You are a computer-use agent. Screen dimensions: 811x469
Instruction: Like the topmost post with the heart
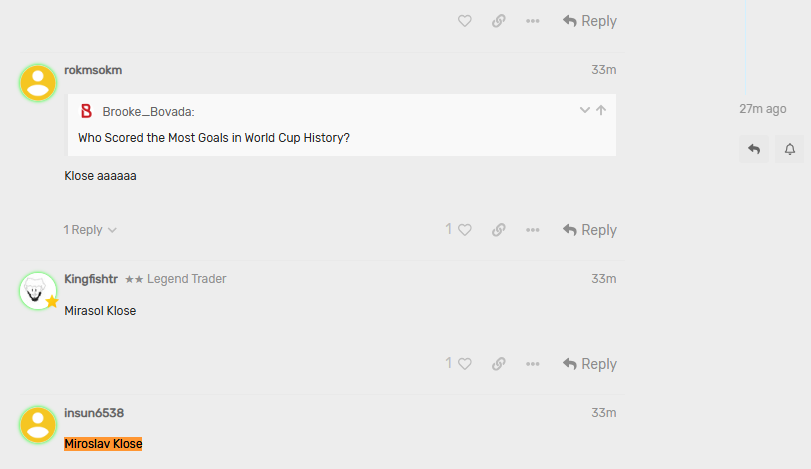(x=464, y=21)
